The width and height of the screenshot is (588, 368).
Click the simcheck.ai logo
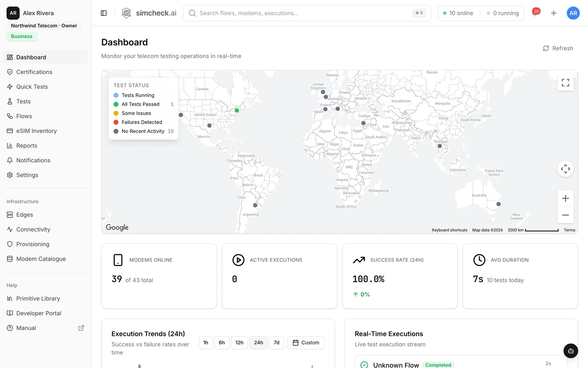[149, 13]
